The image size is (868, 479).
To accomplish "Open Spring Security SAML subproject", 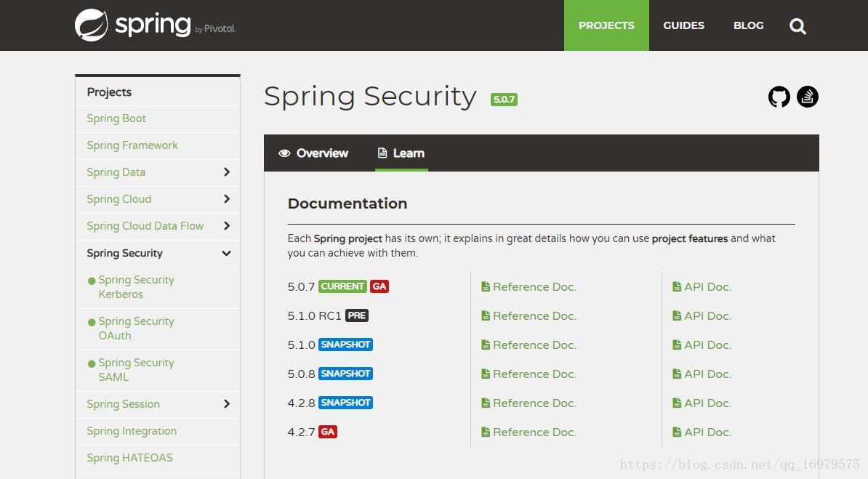I will point(136,370).
